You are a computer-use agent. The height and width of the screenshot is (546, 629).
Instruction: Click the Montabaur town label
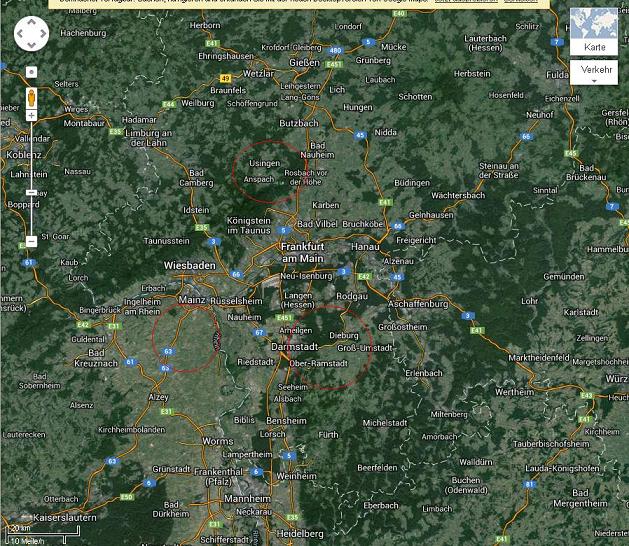(84, 123)
